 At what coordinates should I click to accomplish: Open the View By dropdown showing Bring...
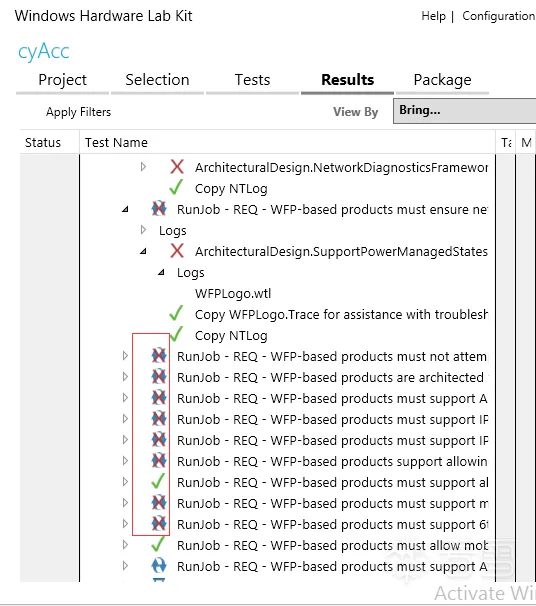pyautogui.click(x=465, y=111)
